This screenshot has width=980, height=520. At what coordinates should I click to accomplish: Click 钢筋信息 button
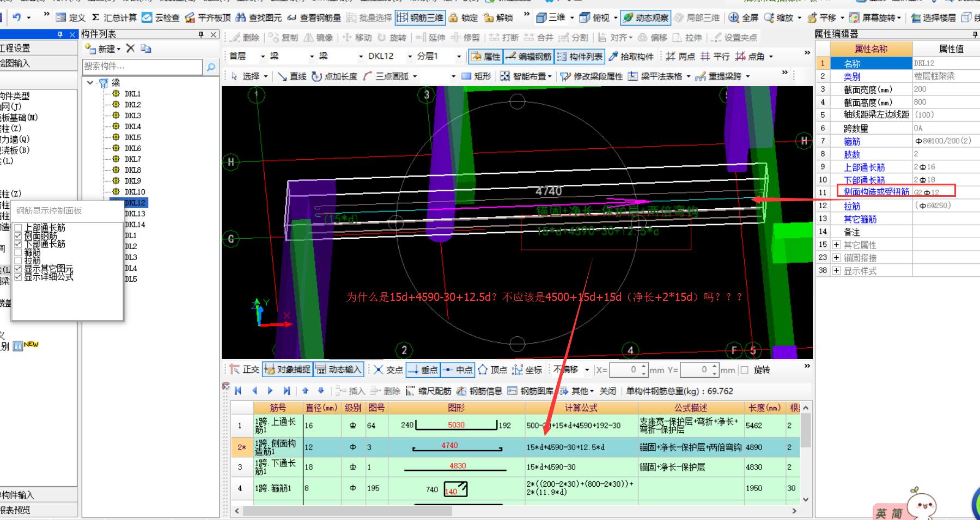coord(479,391)
